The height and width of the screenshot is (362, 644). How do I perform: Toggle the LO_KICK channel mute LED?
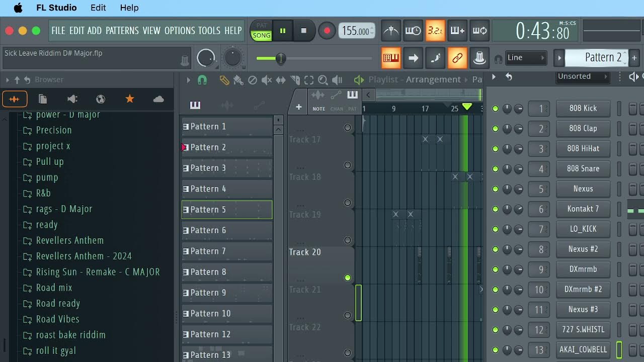tap(495, 229)
